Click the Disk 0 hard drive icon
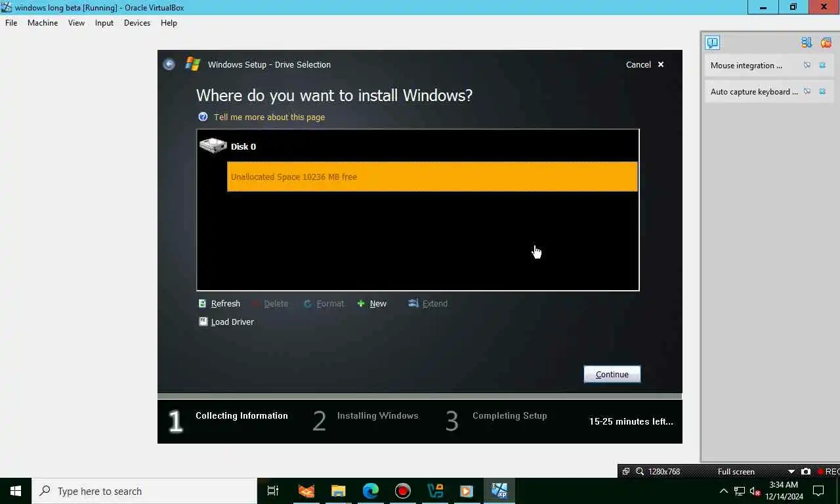Viewport: 840px width, 504px height. (x=213, y=146)
